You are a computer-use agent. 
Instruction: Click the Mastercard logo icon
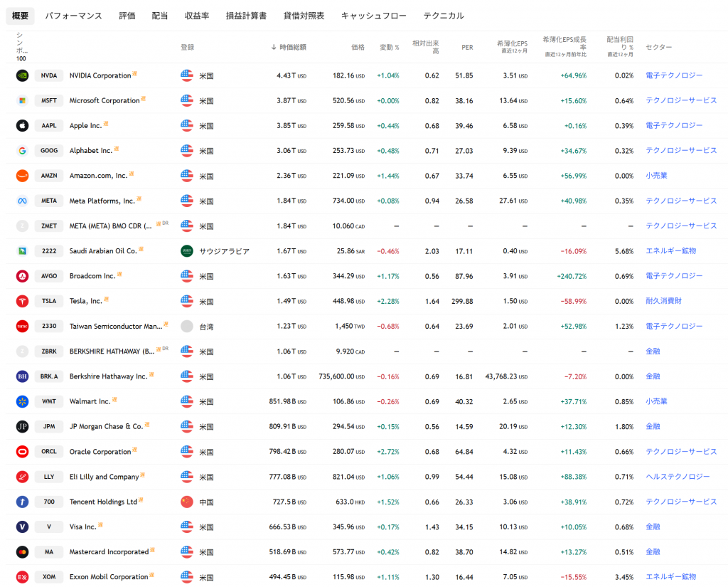pos(22,552)
